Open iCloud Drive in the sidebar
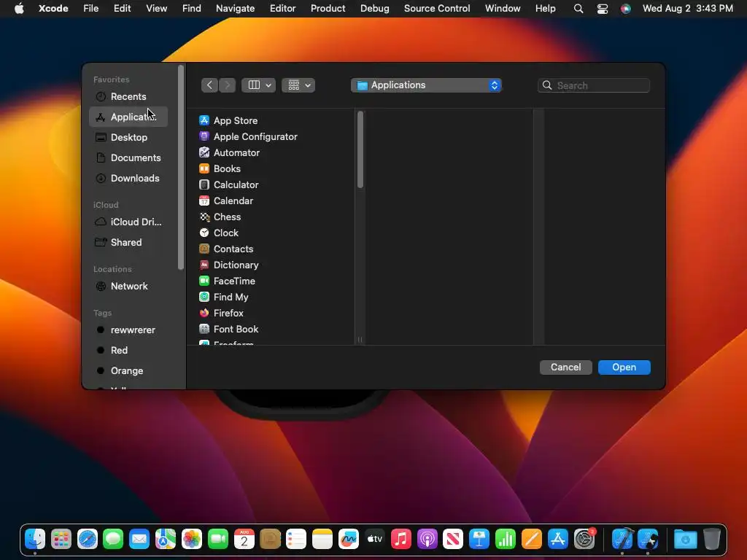 (x=128, y=222)
